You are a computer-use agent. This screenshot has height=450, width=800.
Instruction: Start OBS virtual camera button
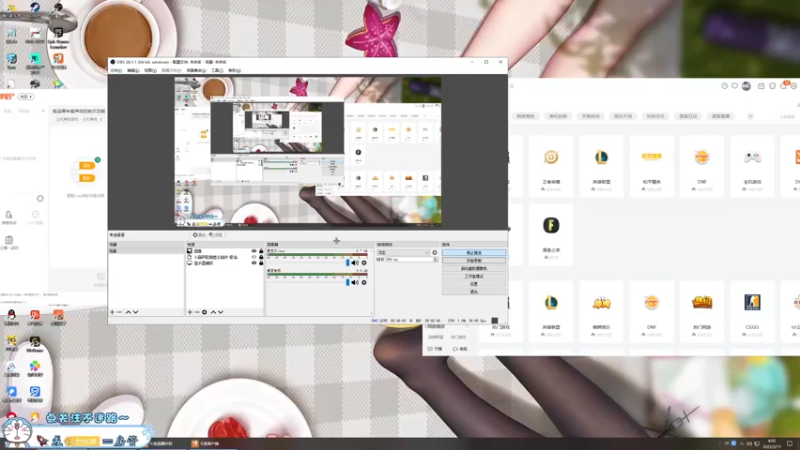[474, 268]
